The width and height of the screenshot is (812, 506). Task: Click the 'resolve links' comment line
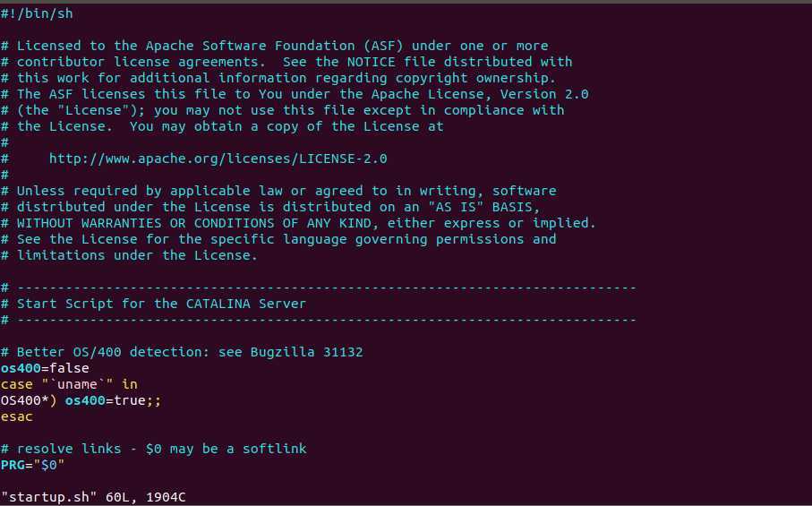(x=154, y=449)
